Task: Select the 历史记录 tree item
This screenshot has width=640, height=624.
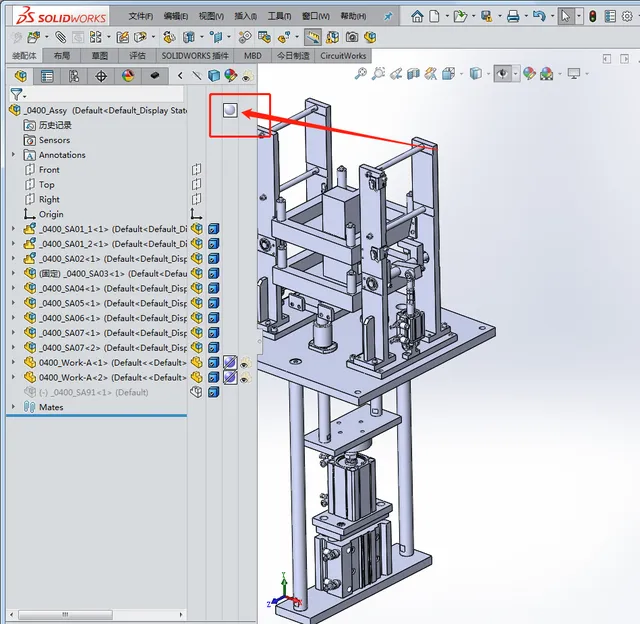Action: tap(55, 125)
